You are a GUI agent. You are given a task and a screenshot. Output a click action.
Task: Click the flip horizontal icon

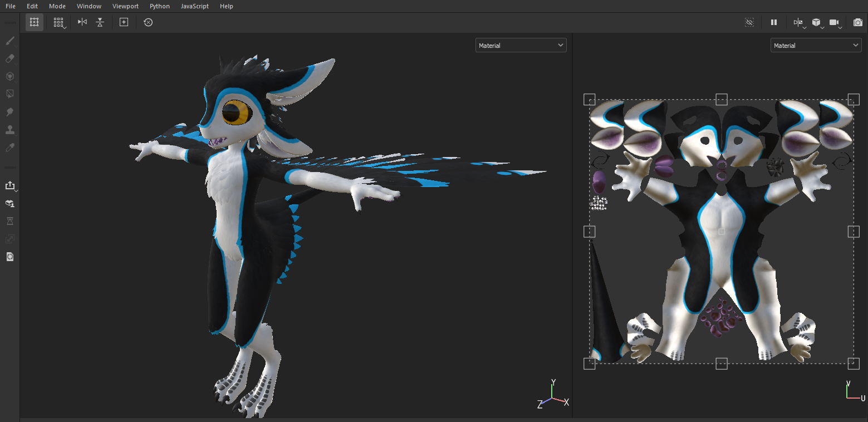[x=82, y=22]
